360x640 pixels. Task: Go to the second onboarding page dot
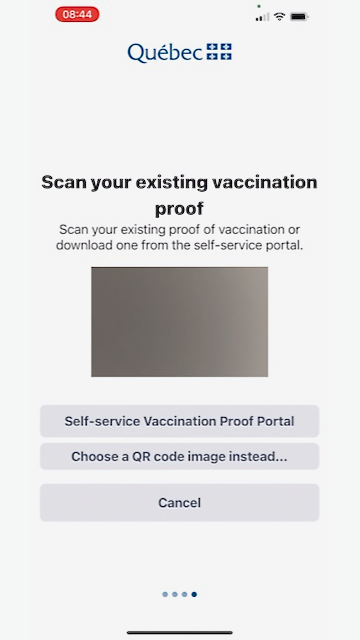point(175,594)
